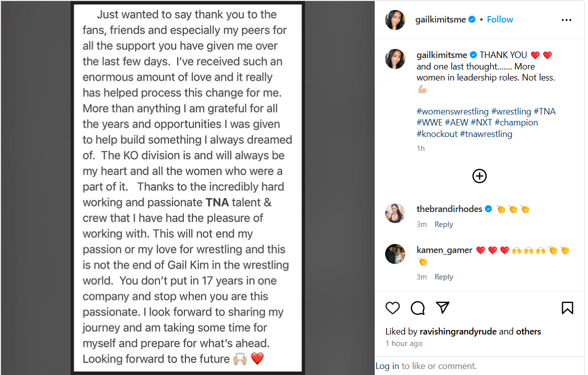Click the gailkimitsme username in header
The image size is (588, 375).
coord(440,19)
